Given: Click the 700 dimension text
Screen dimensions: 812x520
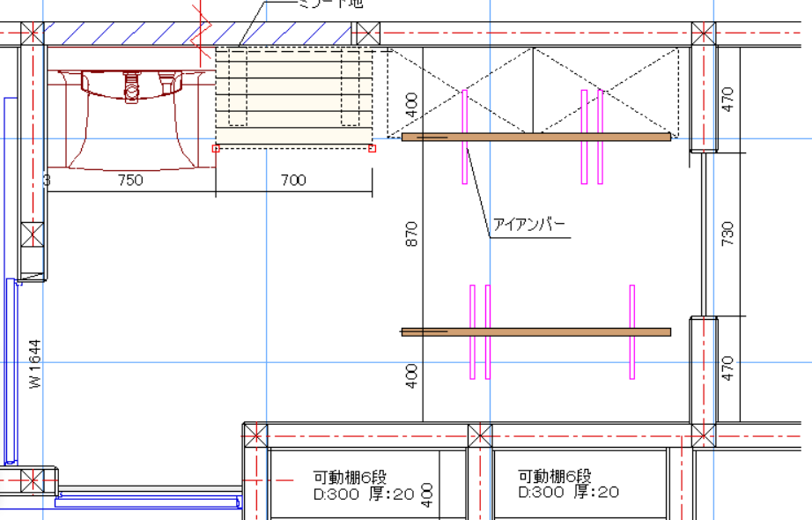Looking at the screenshot, I should click(293, 180).
